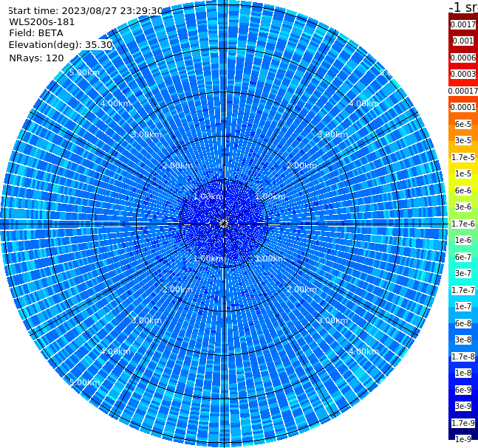Click the 3.00km ring label in lower-left quadrant
The image size is (478, 448).
pos(146,320)
